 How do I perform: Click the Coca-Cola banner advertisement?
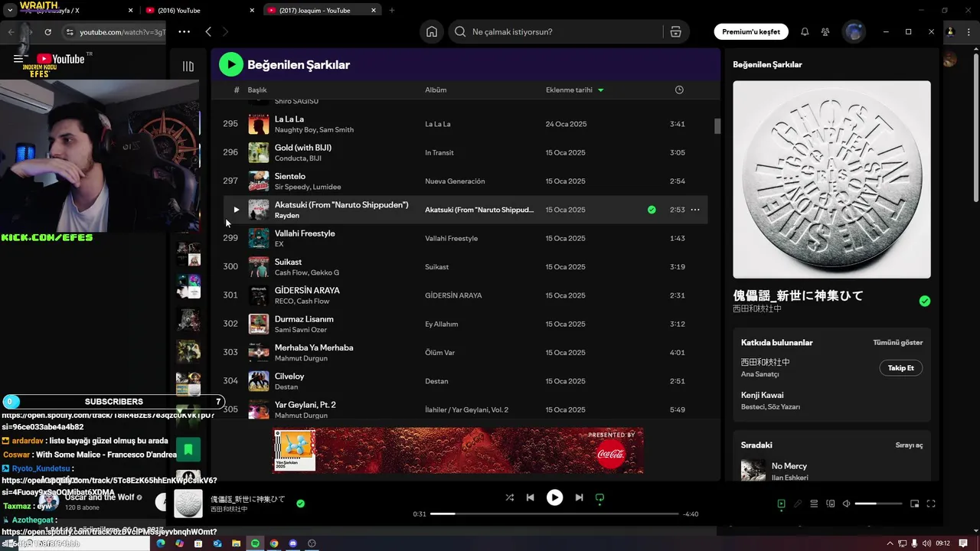(458, 451)
